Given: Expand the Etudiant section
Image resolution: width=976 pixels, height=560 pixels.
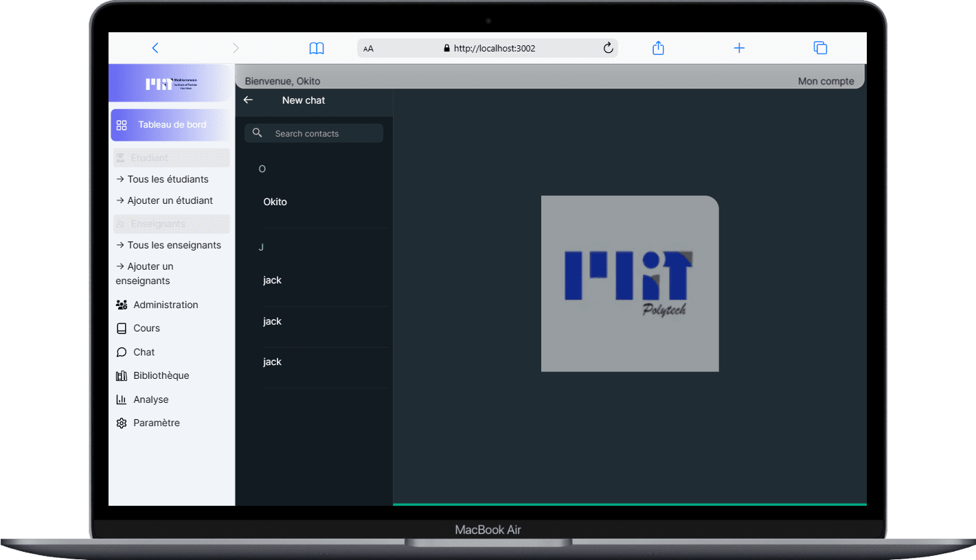Looking at the screenshot, I should tap(172, 158).
